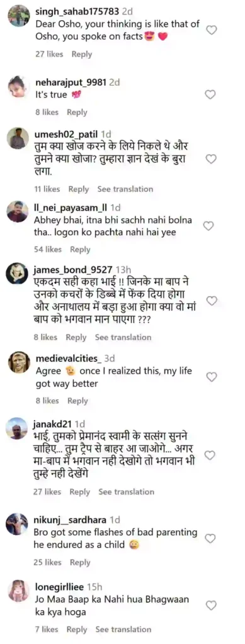Open singh_sahab175783's profile picture
Screen dimensions: 245x644
point(19,16)
